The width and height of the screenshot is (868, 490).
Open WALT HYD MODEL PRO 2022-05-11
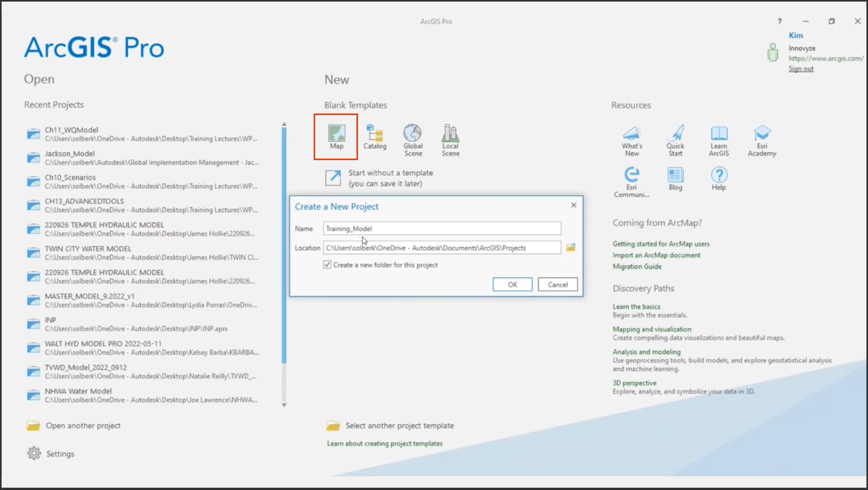142,348
